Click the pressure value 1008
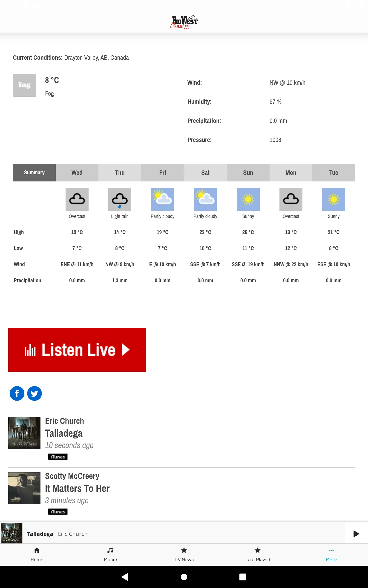Screen dimensions: 368x588 [x=275, y=140]
